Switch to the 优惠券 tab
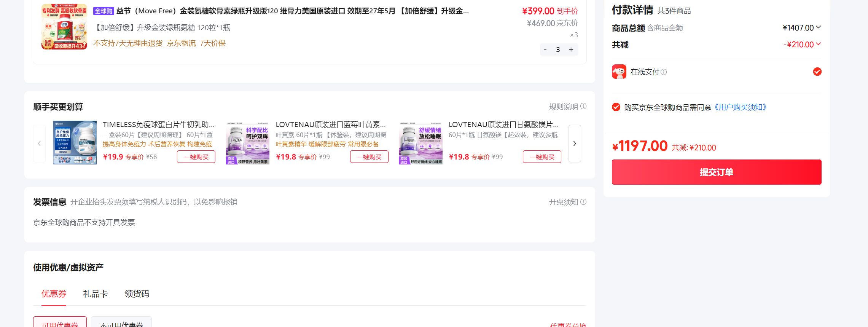The image size is (868, 327). point(54,294)
